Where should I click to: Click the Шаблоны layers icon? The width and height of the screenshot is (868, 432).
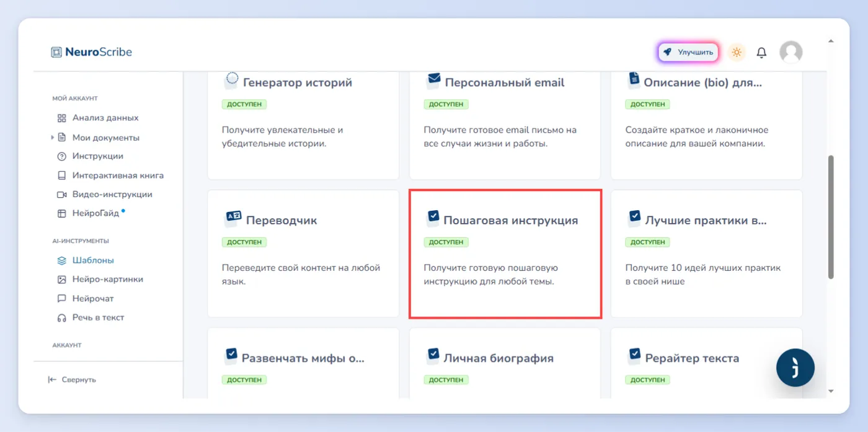pyautogui.click(x=61, y=260)
